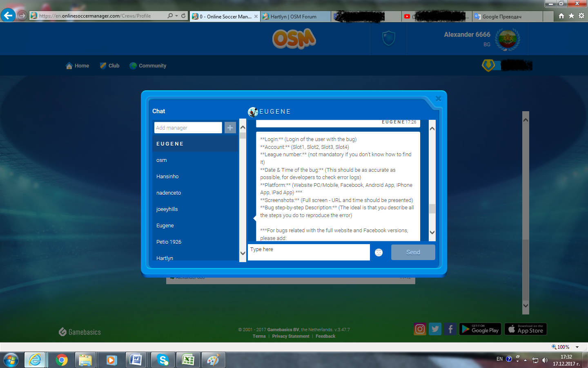Open the Windows Start button
Image resolution: width=588 pixels, height=368 pixels.
tap(11, 360)
